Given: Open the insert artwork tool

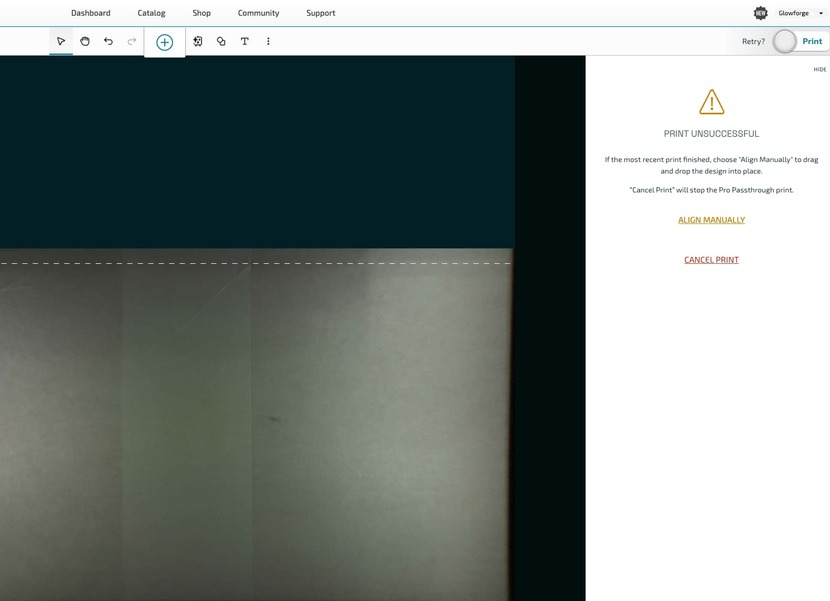Looking at the screenshot, I should (198, 41).
